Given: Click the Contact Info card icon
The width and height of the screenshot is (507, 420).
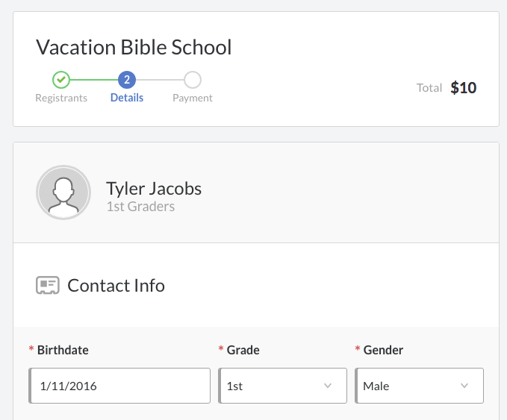Looking at the screenshot, I should coord(48,285).
